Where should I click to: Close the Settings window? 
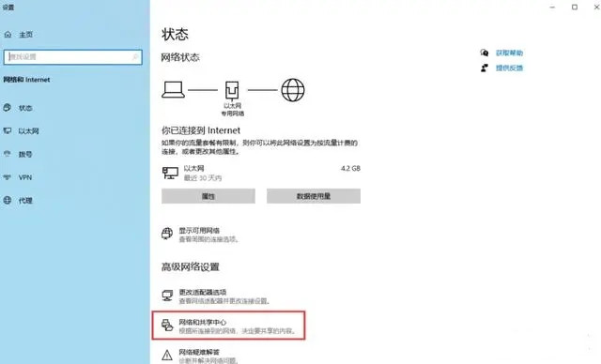pos(596,8)
